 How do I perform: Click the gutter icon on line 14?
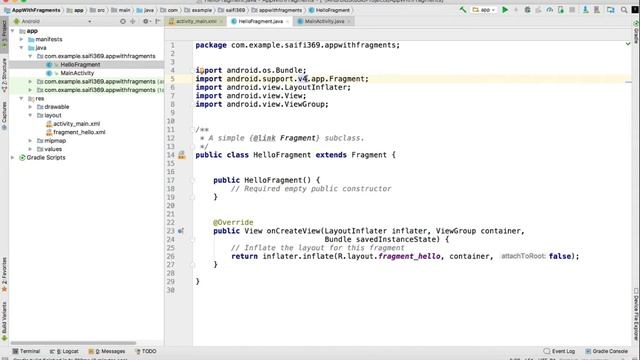pyautogui.click(x=182, y=155)
